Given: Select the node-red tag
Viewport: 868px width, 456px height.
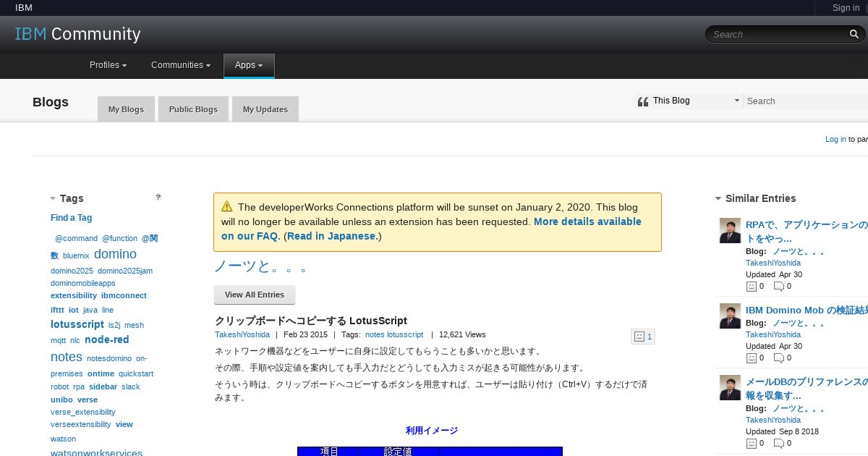Looking at the screenshot, I should click(x=107, y=339).
